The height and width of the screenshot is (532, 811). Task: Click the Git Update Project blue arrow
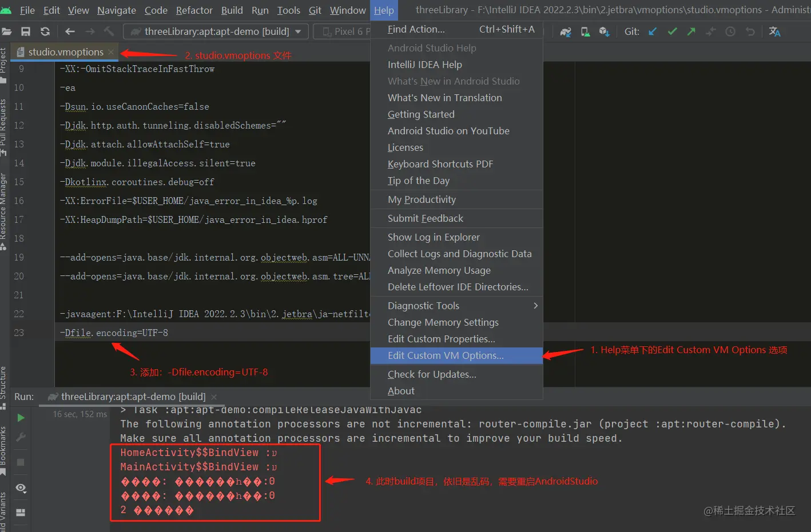653,31
